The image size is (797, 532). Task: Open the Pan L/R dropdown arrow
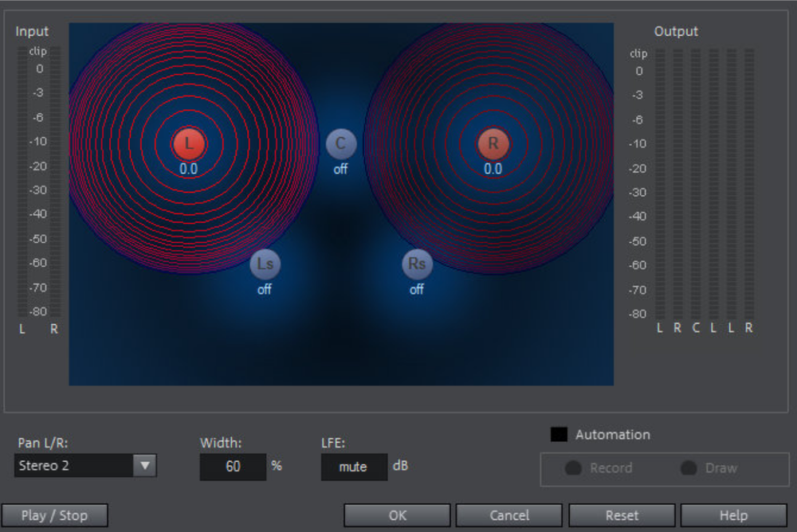click(x=144, y=466)
